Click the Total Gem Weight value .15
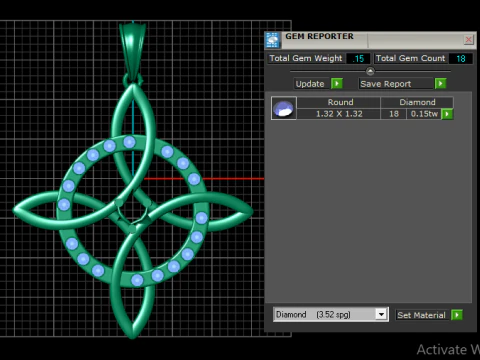Screen dimensions: 480x360 (358, 59)
